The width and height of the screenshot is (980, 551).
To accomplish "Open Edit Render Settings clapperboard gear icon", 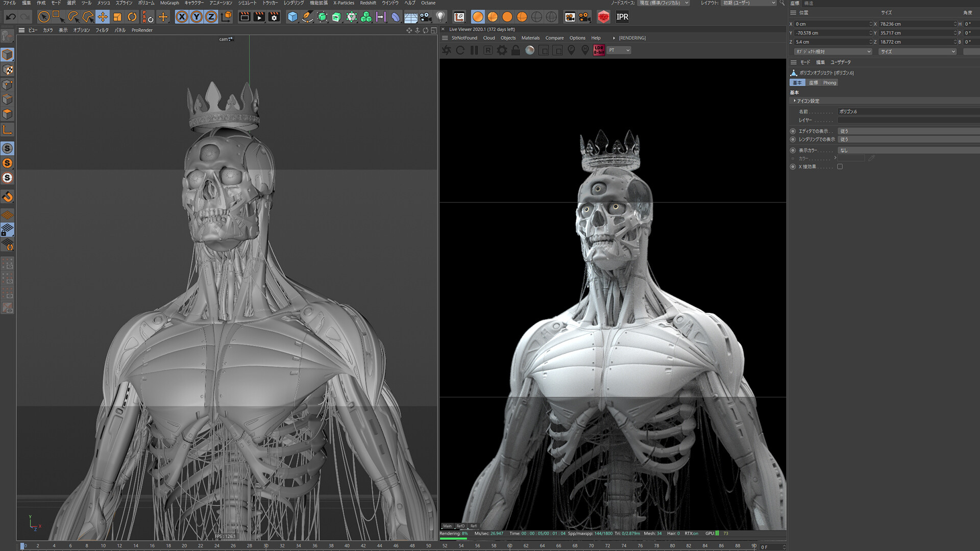I will [x=274, y=17].
